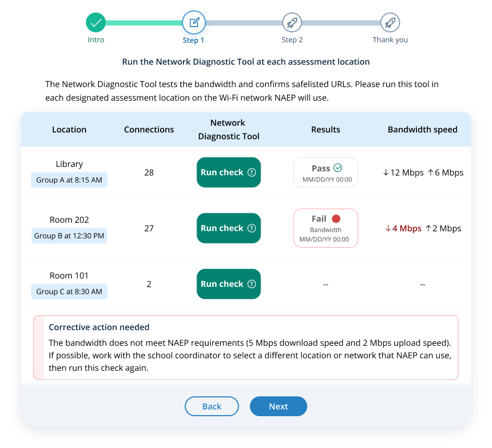Click the Pass green checkmark icon
This screenshot has height=448, width=492.
tap(338, 168)
